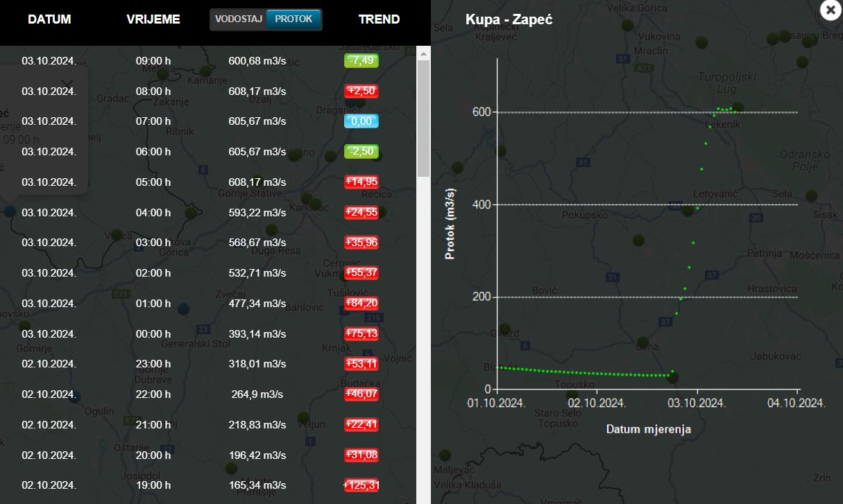Click the 218,83 m3/s flow value

(x=257, y=425)
